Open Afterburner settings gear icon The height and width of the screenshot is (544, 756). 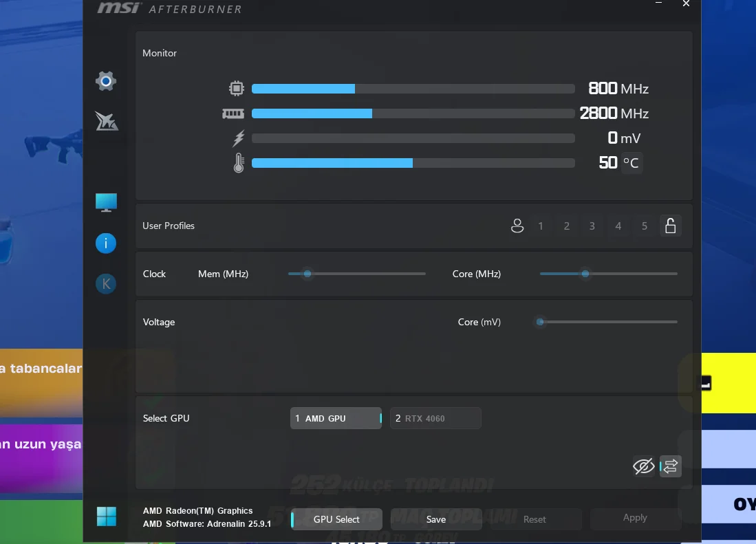pyautogui.click(x=105, y=81)
